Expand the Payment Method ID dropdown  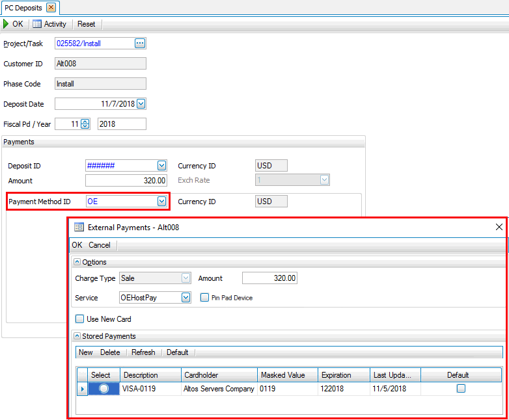pos(161,202)
